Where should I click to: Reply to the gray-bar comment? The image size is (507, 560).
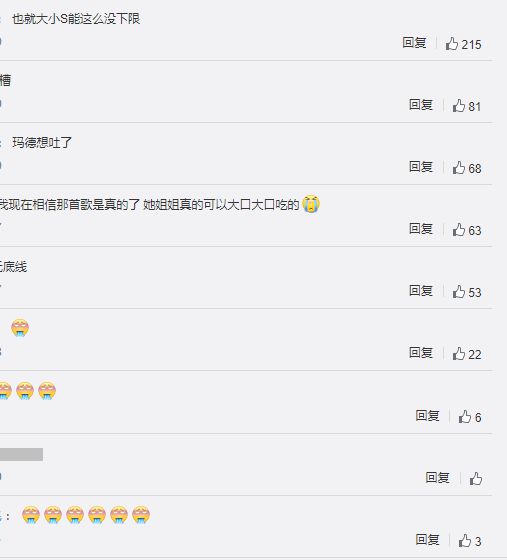[437, 478]
